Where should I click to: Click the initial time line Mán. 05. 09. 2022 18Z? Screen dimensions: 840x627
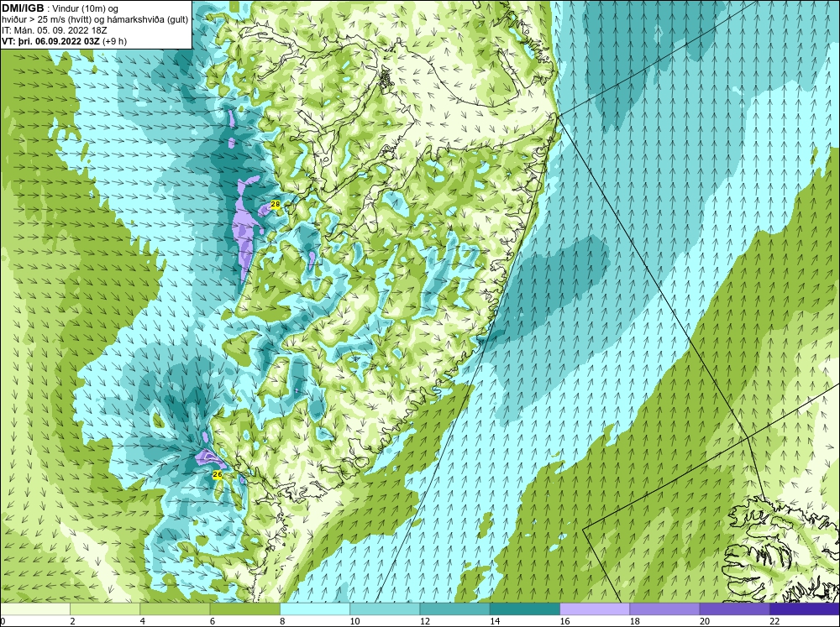55,30
